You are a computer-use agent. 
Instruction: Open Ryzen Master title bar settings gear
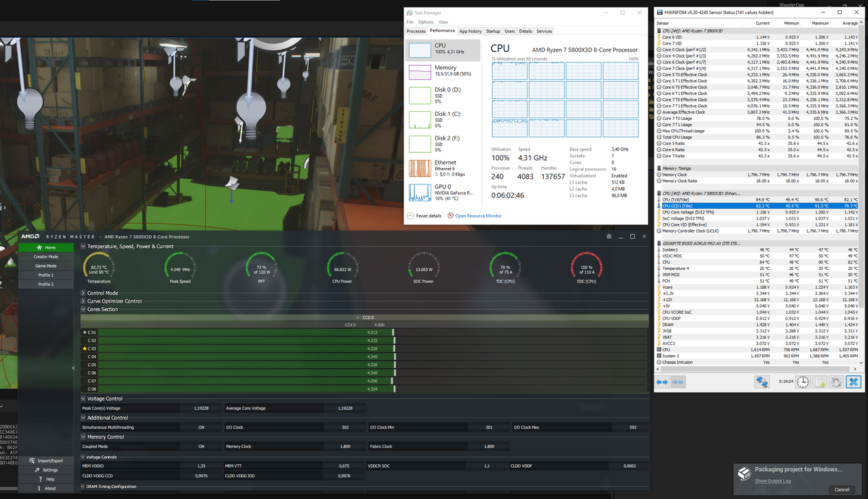click(610, 237)
